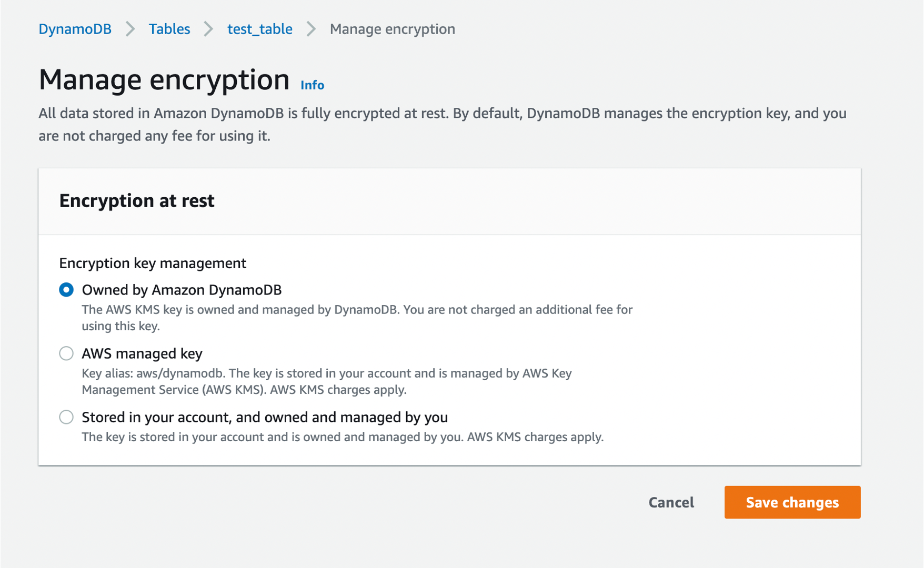
Task: Cancel the encryption changes
Action: [671, 502]
